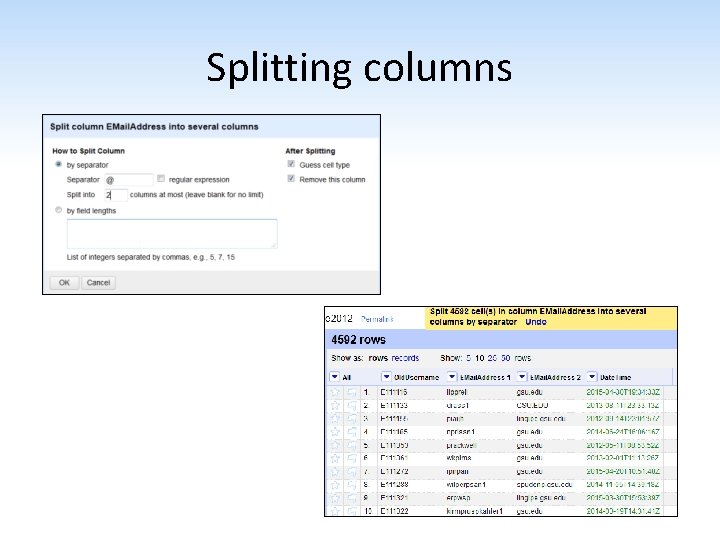This screenshot has width=720, height=540.
Task: Click the OldUsername cell in row 4
Action: [394, 432]
